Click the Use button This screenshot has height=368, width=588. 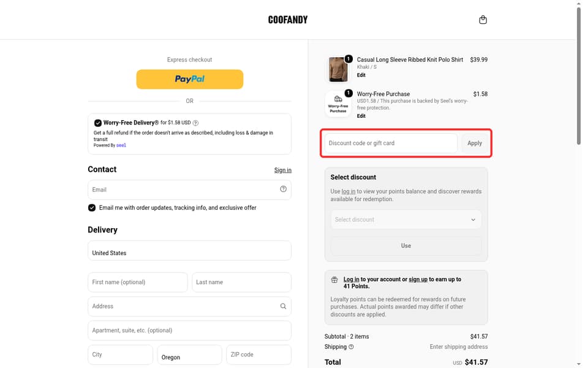click(x=405, y=245)
